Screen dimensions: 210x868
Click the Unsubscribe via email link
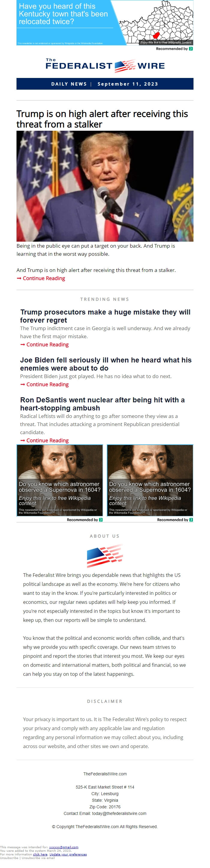coord(38,858)
